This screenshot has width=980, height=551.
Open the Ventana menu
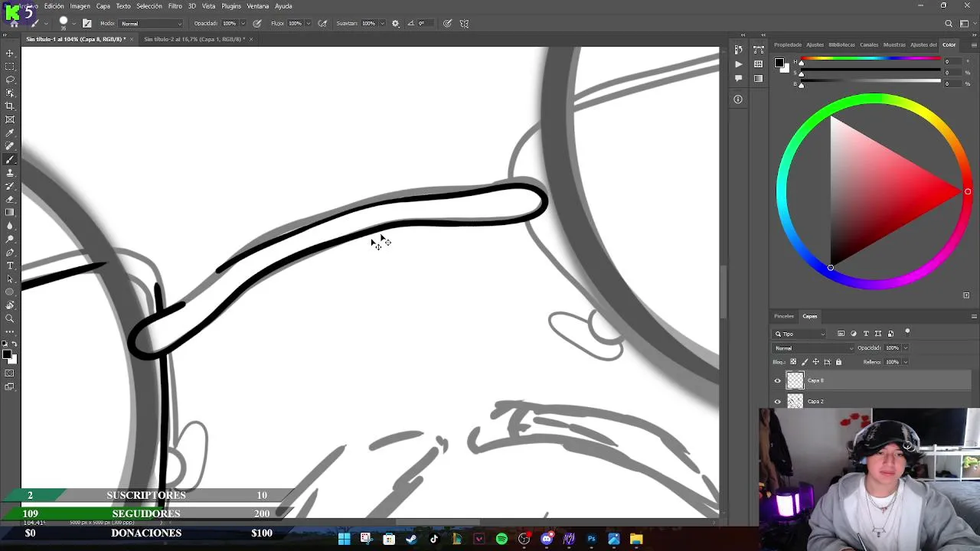point(257,6)
